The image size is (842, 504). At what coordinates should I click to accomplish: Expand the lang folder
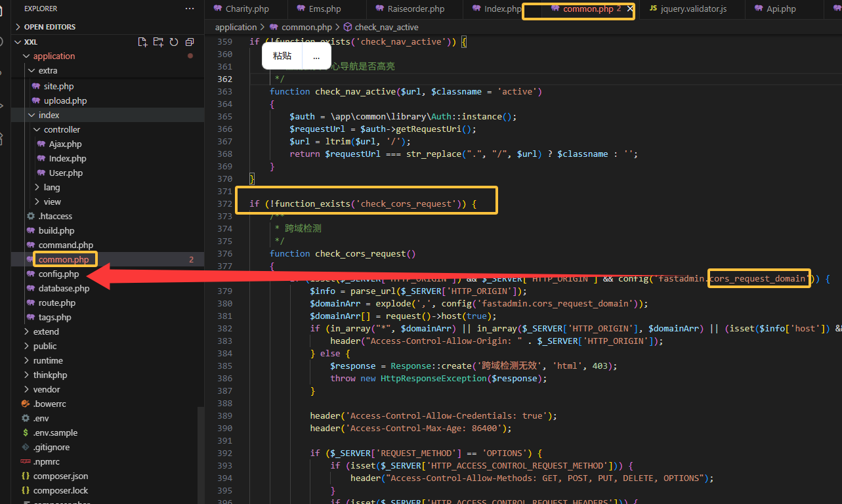tap(52, 188)
